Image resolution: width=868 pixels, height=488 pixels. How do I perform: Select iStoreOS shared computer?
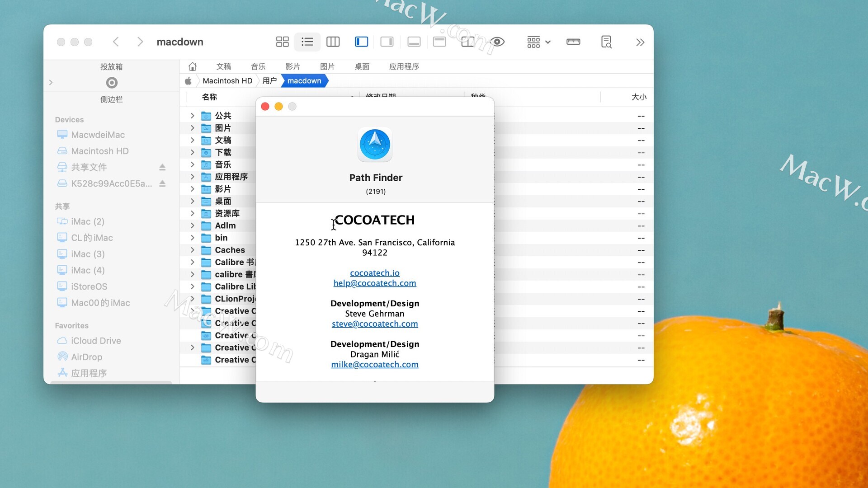(89, 286)
